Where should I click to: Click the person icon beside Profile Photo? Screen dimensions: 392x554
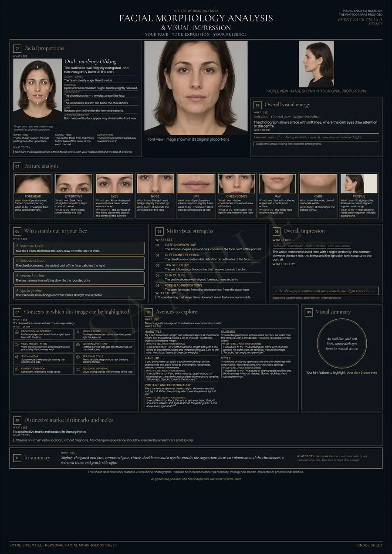click(78, 331)
